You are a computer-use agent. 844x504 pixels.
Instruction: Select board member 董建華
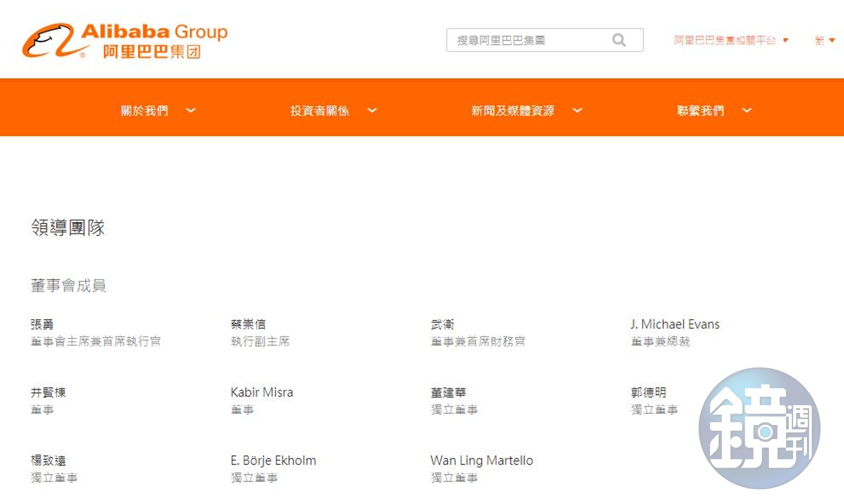[448, 392]
